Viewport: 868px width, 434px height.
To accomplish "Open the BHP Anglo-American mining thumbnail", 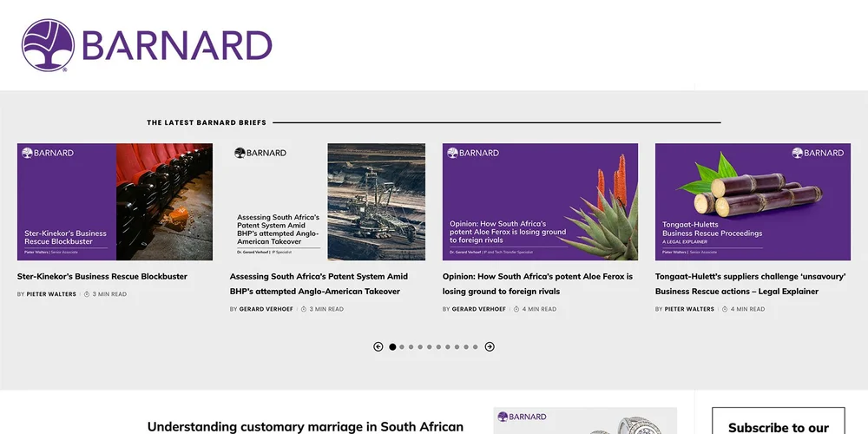I will (x=328, y=201).
